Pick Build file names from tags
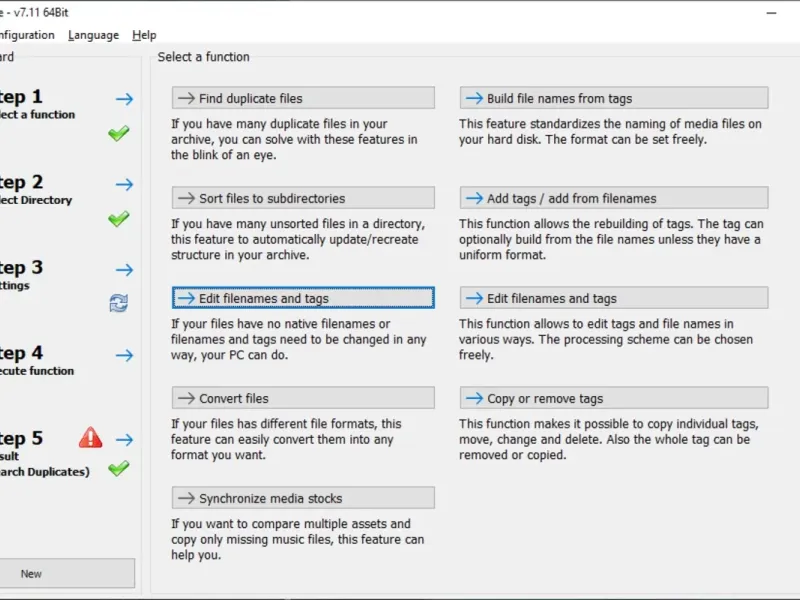Image resolution: width=800 pixels, height=600 pixels. pyautogui.click(x=614, y=98)
